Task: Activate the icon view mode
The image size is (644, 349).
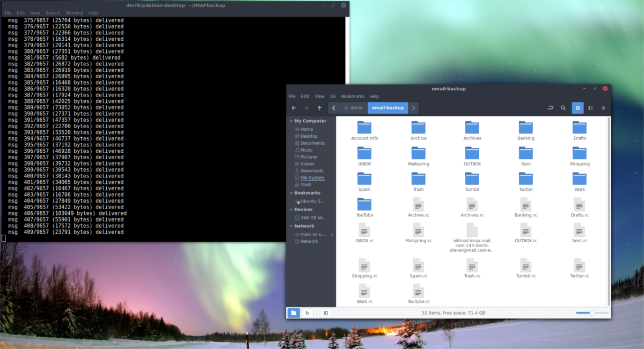Action: [577, 108]
